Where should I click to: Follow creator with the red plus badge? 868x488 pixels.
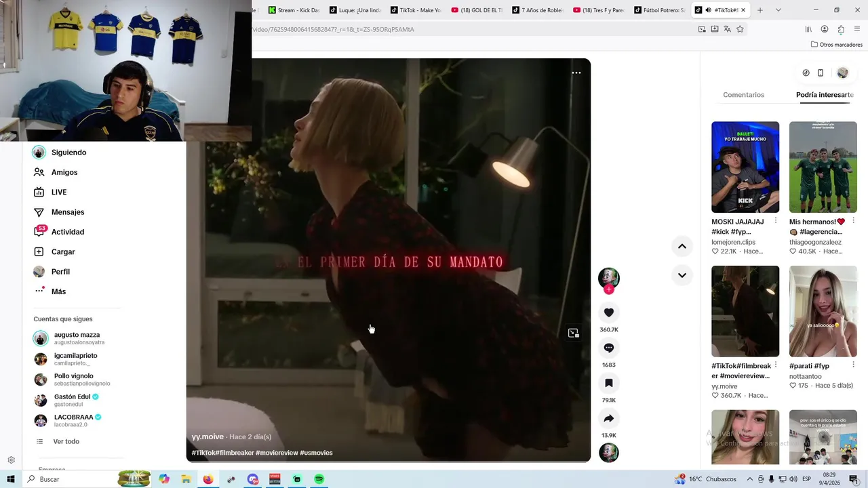609,289
